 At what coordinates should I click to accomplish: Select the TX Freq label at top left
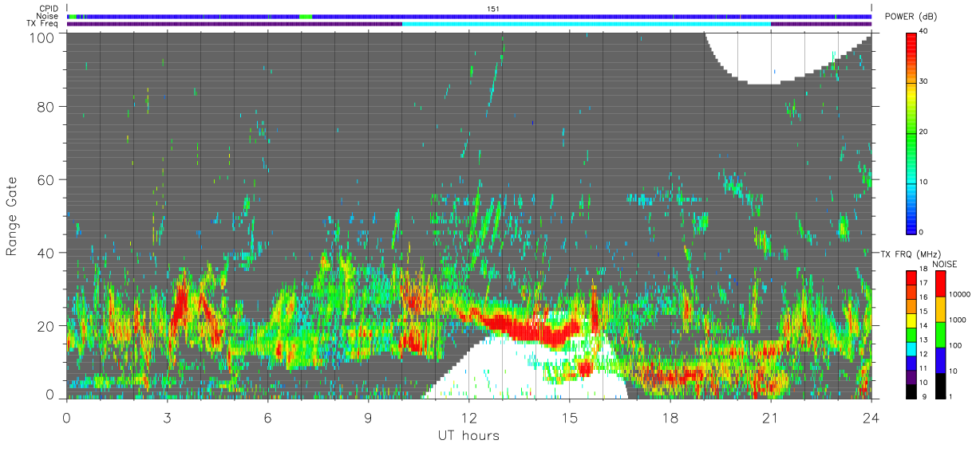pyautogui.click(x=43, y=24)
